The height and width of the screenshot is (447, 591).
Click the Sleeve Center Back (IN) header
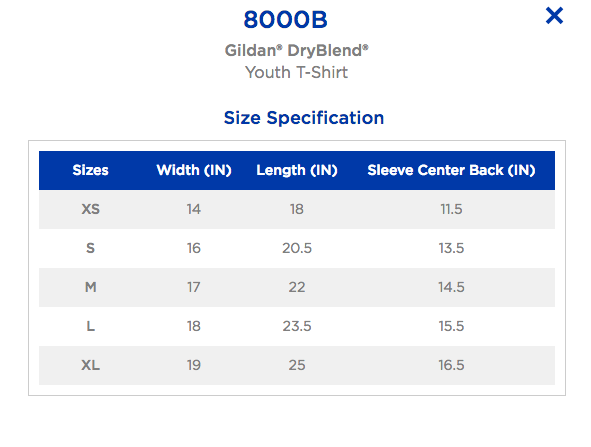click(x=451, y=170)
